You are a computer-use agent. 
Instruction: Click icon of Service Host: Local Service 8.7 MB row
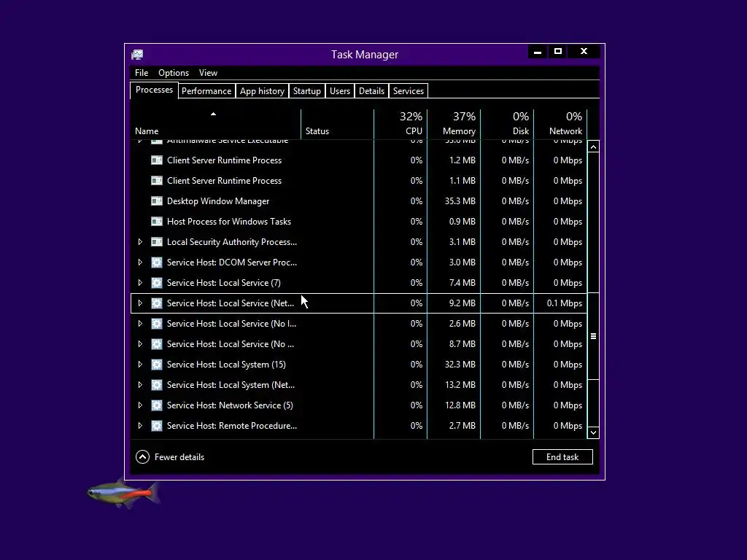click(157, 344)
